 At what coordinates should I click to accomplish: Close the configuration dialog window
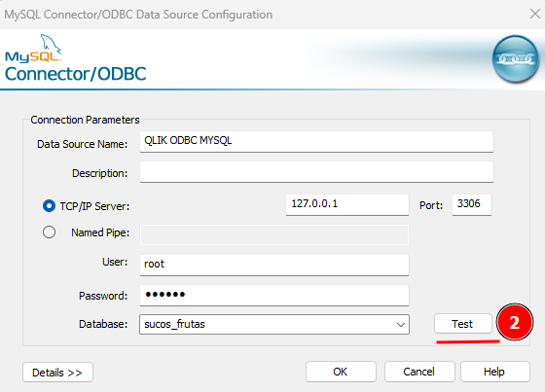(535, 14)
